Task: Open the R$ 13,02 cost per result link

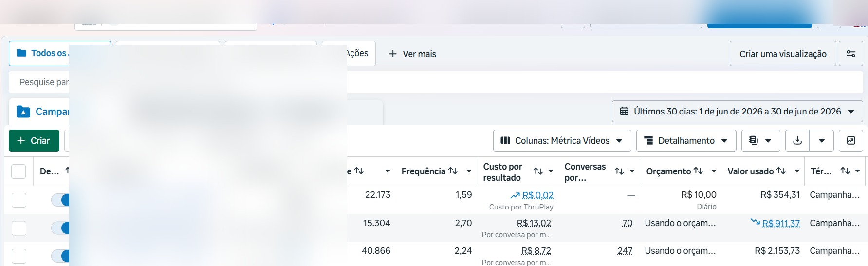Action: coord(534,223)
